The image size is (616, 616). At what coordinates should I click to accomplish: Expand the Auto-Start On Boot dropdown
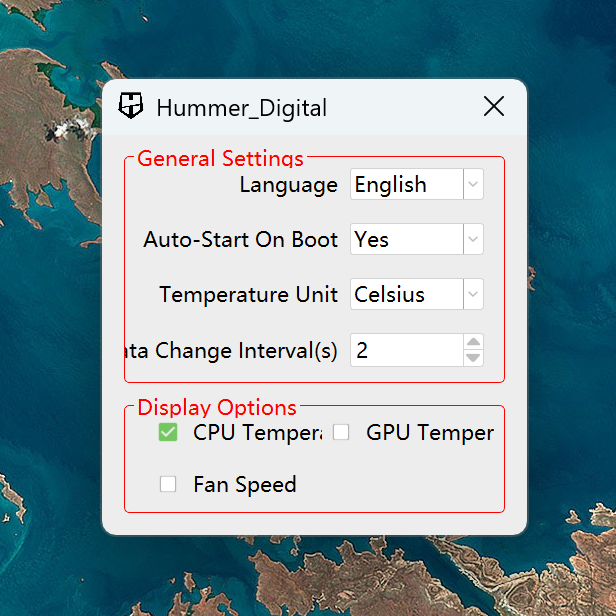coord(473,239)
